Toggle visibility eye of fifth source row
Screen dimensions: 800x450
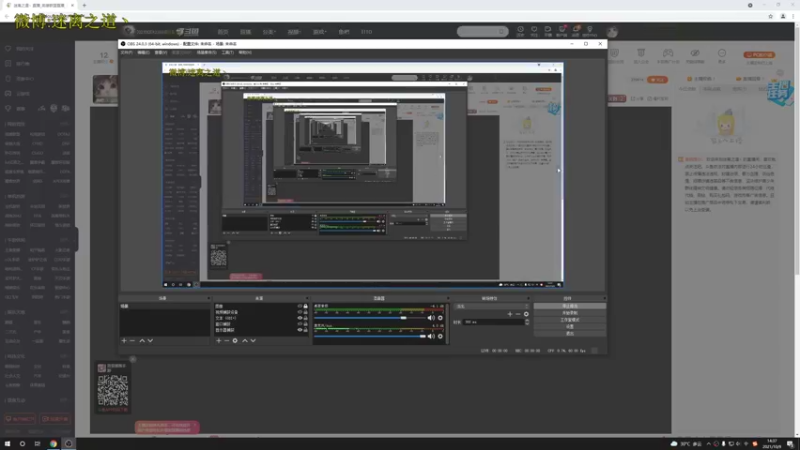click(x=299, y=330)
